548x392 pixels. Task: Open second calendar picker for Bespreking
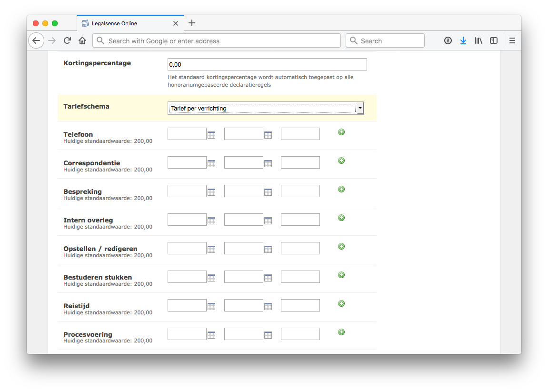click(x=268, y=192)
